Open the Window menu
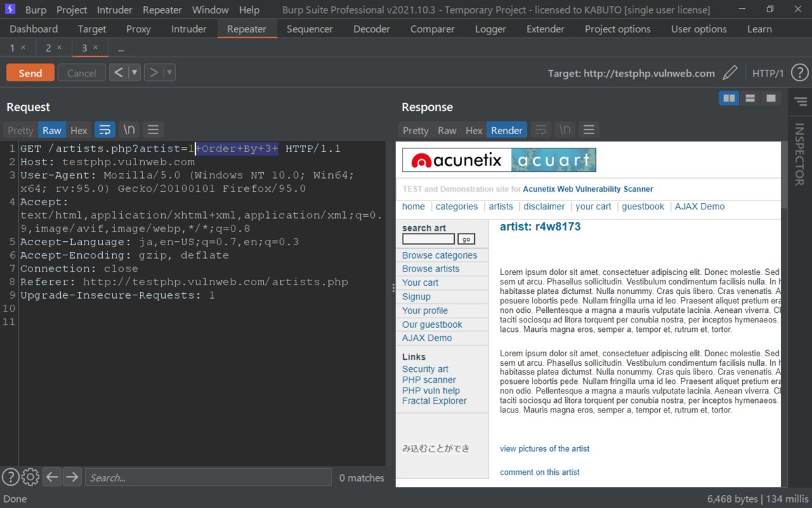Screen dimensions: 812x508 pyautogui.click(x=210, y=9)
